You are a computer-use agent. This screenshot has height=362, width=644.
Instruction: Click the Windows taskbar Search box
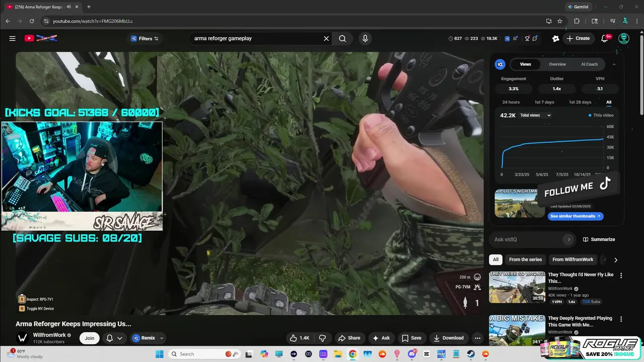pos(205,354)
